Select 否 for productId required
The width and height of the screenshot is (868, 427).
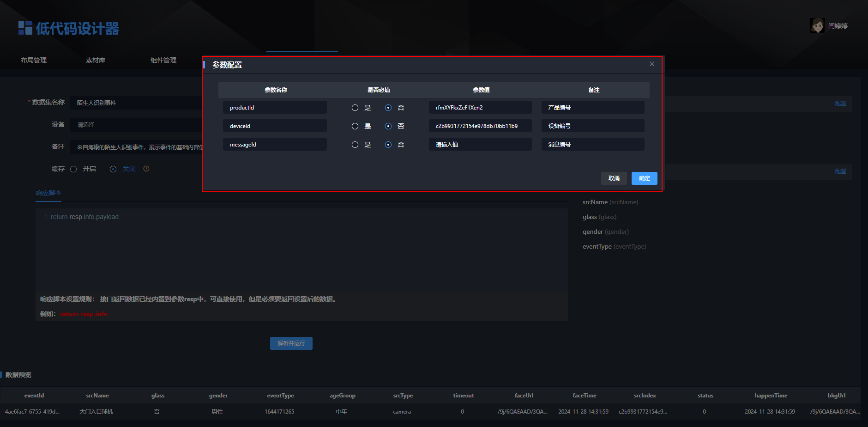click(388, 108)
